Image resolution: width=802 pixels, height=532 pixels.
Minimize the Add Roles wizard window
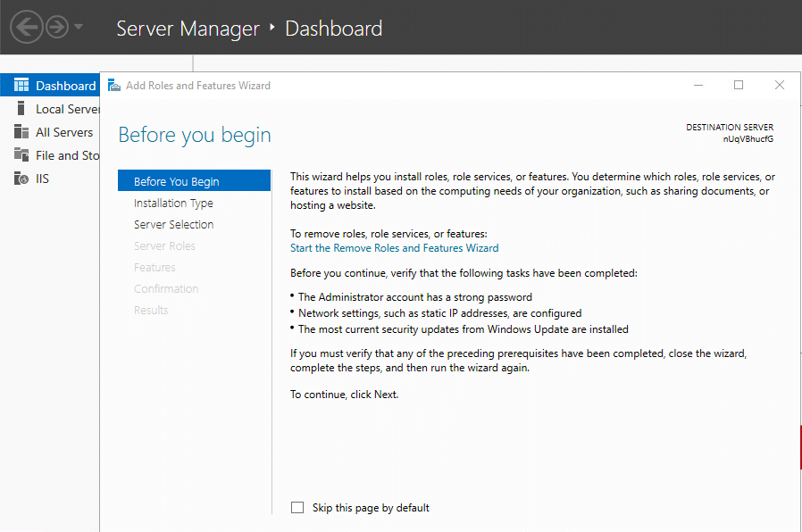(x=698, y=85)
